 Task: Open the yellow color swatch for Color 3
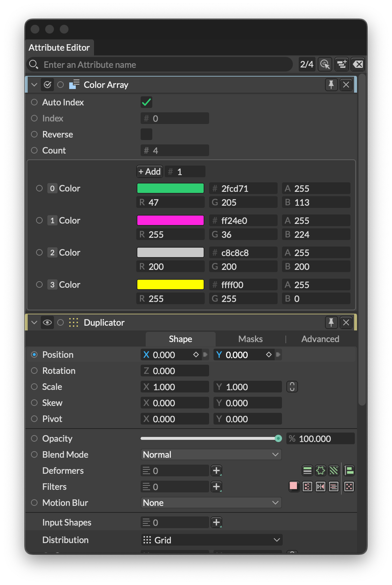tap(170, 284)
